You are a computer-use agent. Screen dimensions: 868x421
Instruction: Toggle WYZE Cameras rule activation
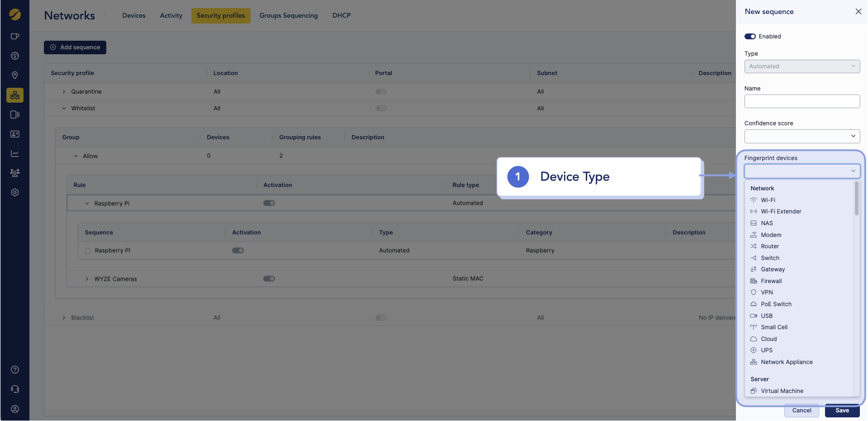[269, 279]
